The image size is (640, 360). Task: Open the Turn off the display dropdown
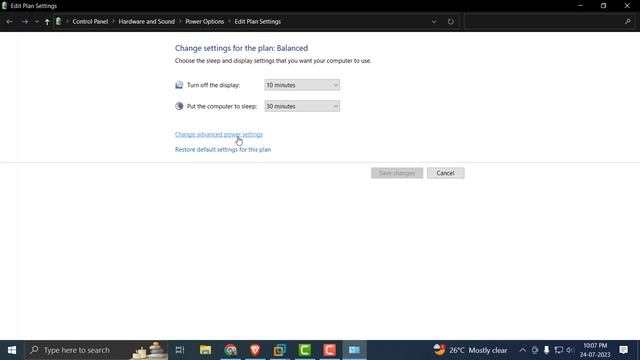[x=302, y=85]
